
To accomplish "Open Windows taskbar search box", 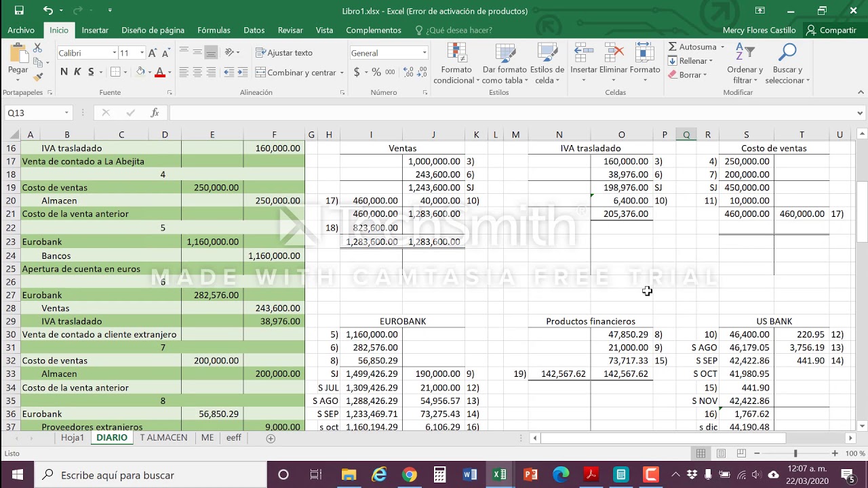I will tap(151, 475).
